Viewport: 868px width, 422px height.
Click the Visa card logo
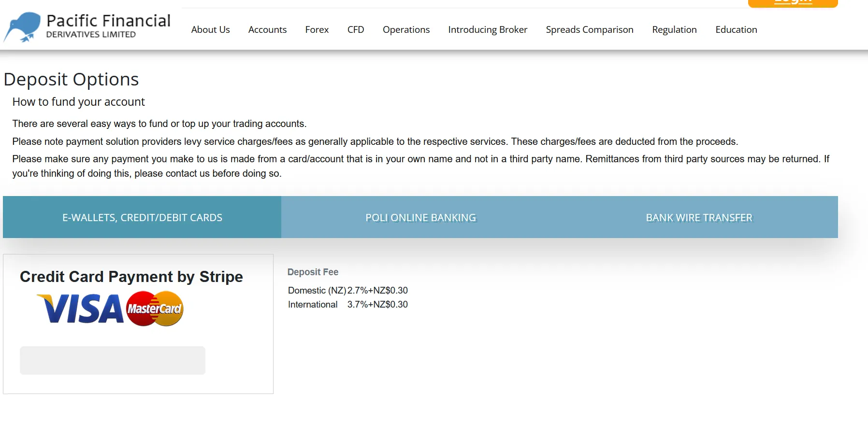click(81, 309)
